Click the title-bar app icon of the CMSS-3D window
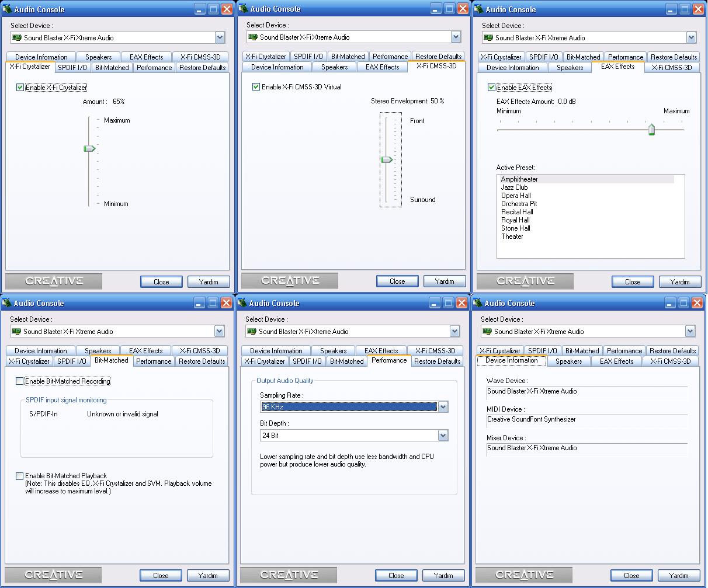The height and width of the screenshot is (588, 708). 243,9
